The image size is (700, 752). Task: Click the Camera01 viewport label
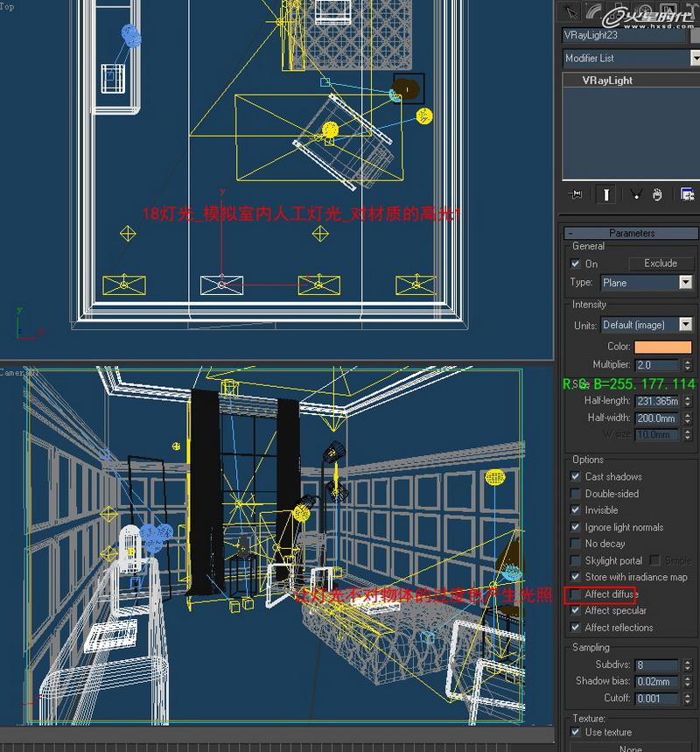coord(19,372)
